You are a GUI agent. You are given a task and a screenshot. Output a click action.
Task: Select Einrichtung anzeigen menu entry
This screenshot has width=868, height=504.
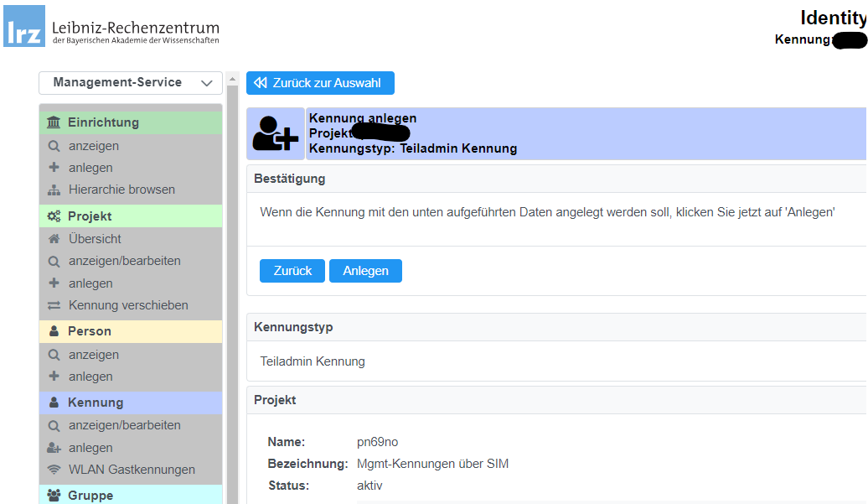(94, 146)
